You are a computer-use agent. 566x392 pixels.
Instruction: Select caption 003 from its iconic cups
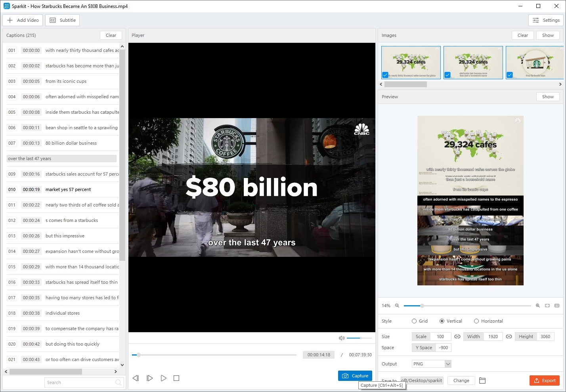pos(63,81)
